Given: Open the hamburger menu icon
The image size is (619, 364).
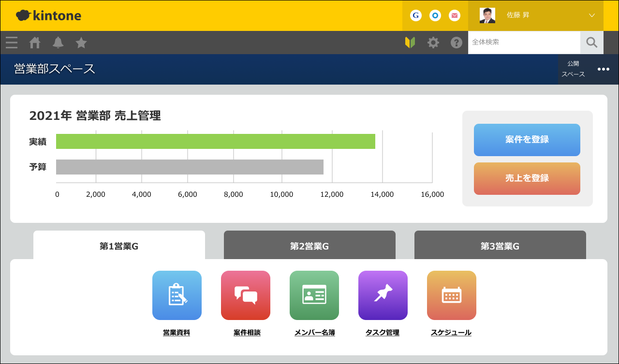Looking at the screenshot, I should tap(12, 43).
